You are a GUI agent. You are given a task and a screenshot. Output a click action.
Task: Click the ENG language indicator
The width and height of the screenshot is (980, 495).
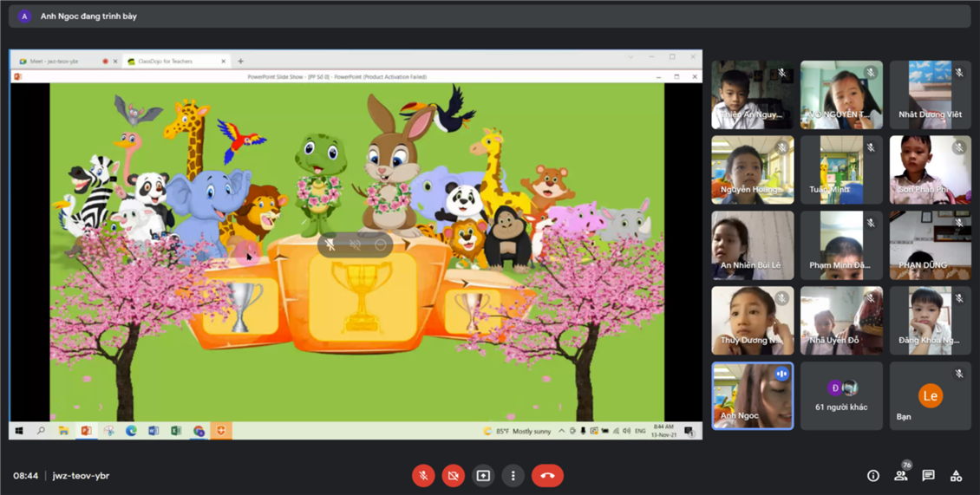640,431
